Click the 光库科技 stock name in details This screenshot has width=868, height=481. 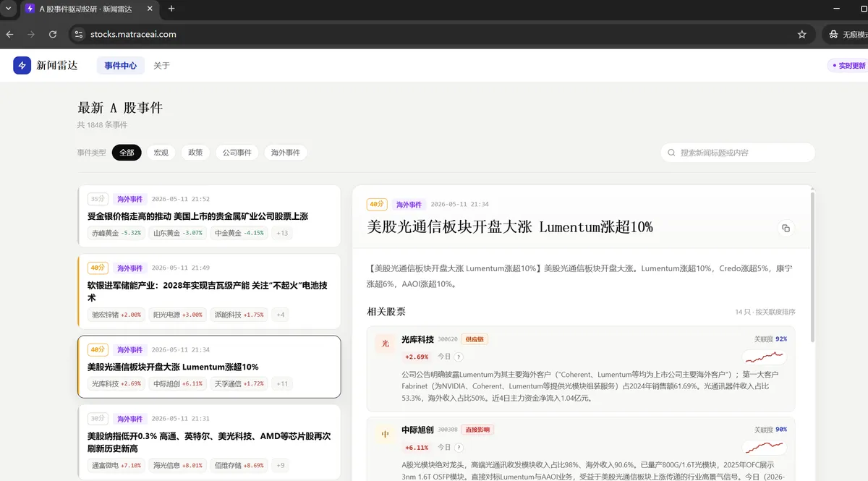(417, 339)
